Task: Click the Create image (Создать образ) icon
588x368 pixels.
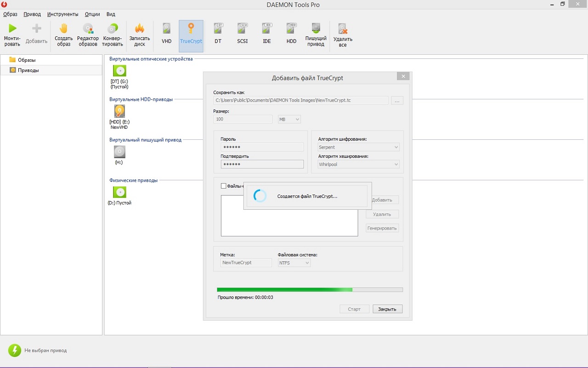Action: (63, 29)
